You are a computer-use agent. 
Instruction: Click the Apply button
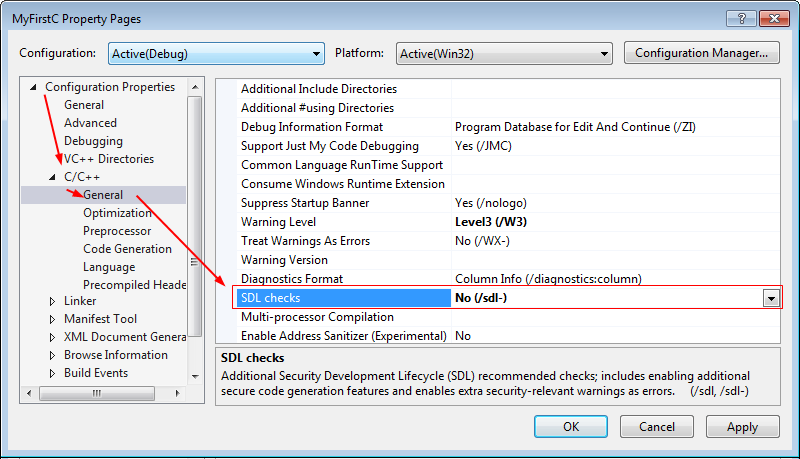tap(742, 427)
